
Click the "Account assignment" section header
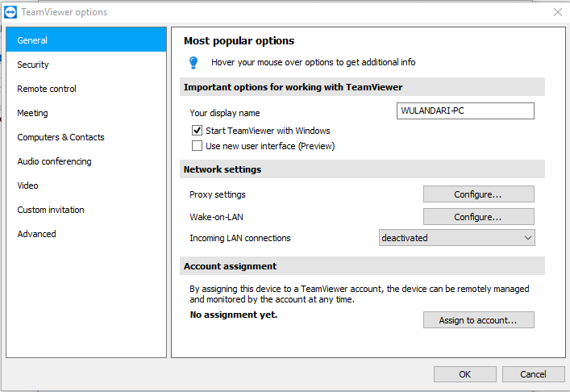pos(362,266)
